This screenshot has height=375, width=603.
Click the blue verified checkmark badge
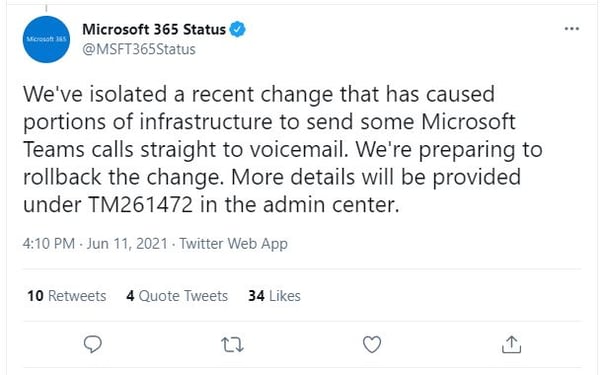[x=237, y=29]
